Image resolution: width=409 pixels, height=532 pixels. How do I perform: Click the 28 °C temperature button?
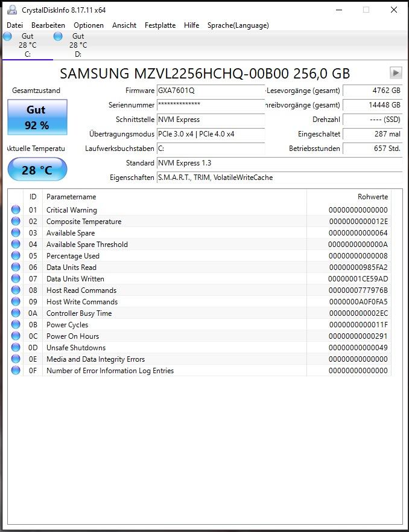[37, 170]
